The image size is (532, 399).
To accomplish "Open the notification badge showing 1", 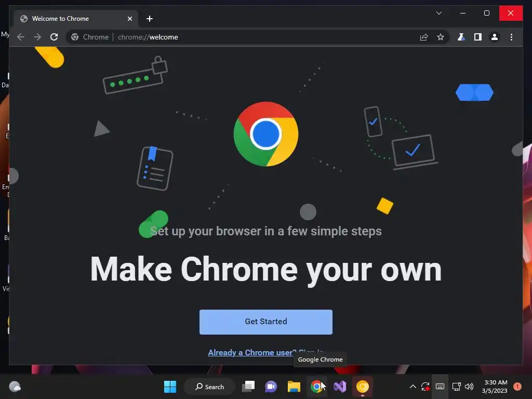I will coord(517,387).
